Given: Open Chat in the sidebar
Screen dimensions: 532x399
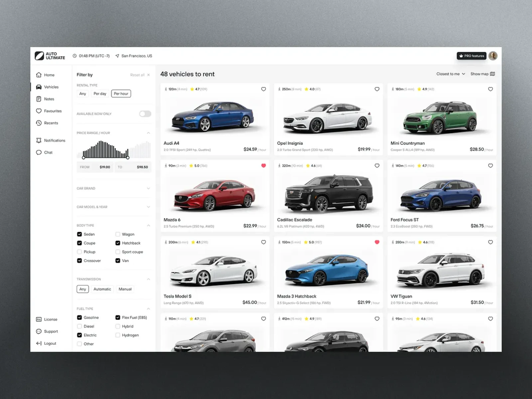Looking at the screenshot, I should pyautogui.click(x=44, y=152).
